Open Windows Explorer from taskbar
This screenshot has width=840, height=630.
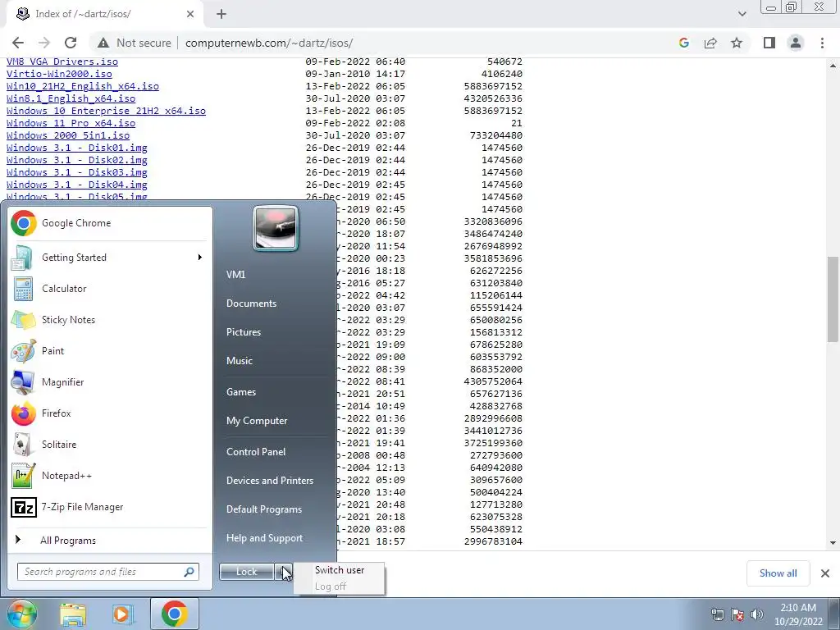(73, 614)
